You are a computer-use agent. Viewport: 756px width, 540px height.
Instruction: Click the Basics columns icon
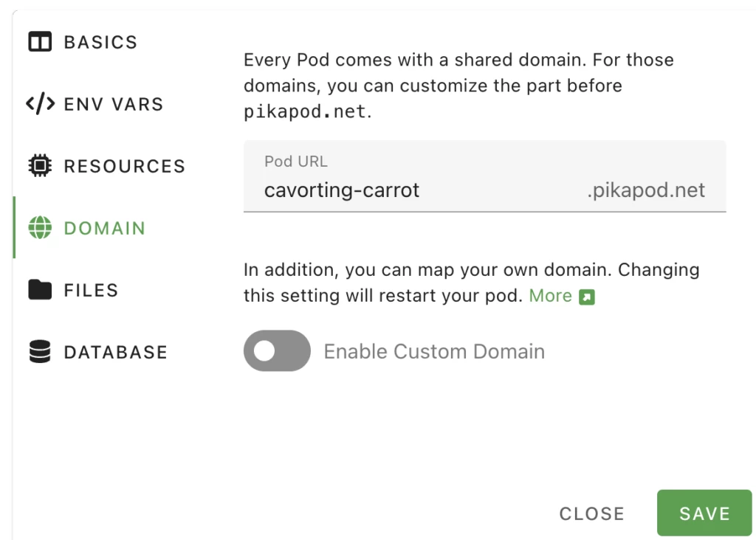tap(41, 42)
